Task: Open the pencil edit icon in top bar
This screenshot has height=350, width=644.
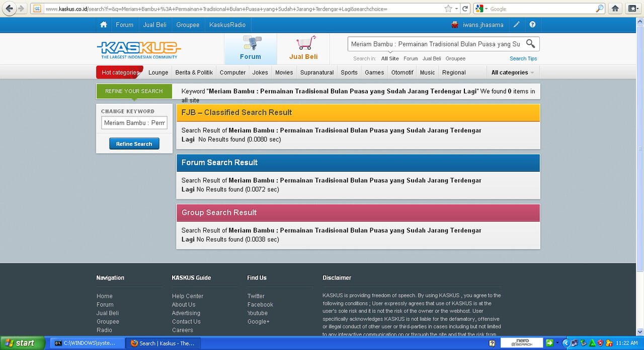Action: coord(517,25)
